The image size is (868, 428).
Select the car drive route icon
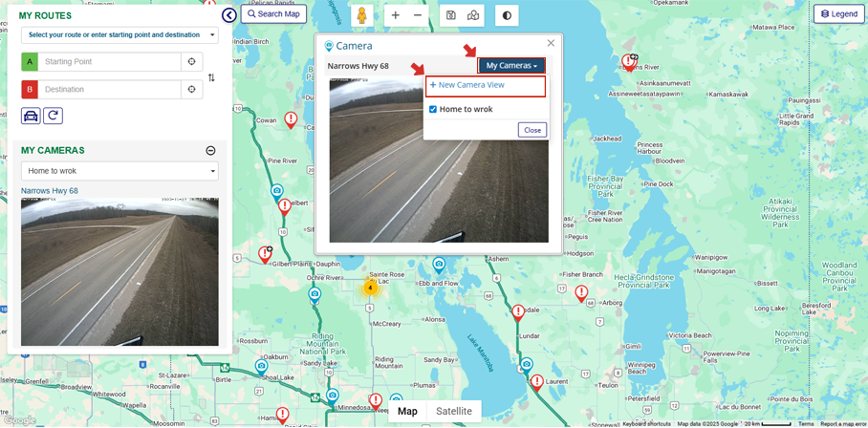[31, 117]
